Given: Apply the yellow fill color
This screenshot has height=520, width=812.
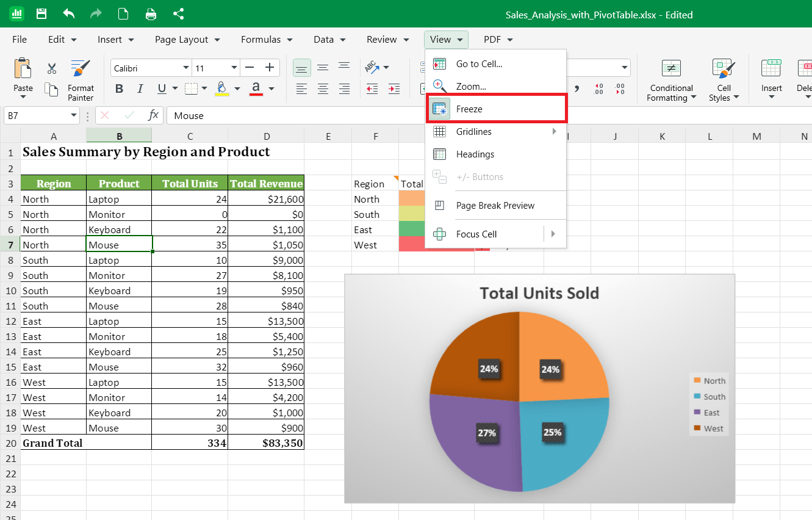Looking at the screenshot, I should [222, 89].
